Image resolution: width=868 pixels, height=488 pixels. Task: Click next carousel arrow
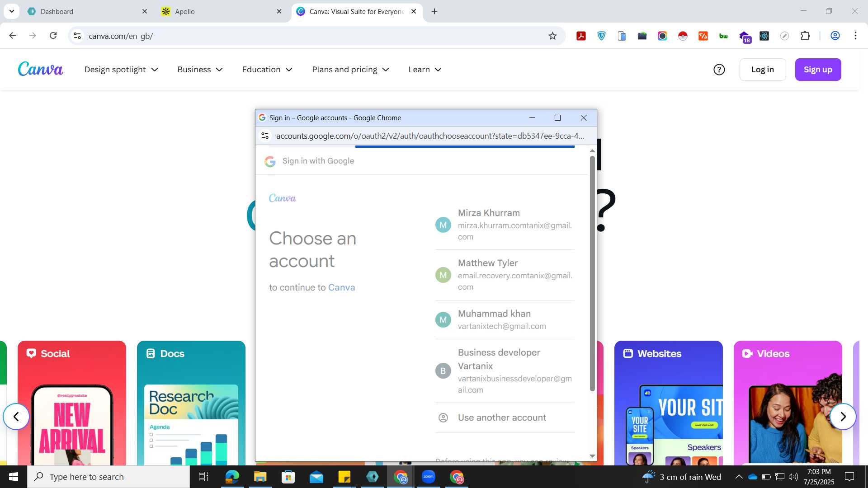pos(843,417)
